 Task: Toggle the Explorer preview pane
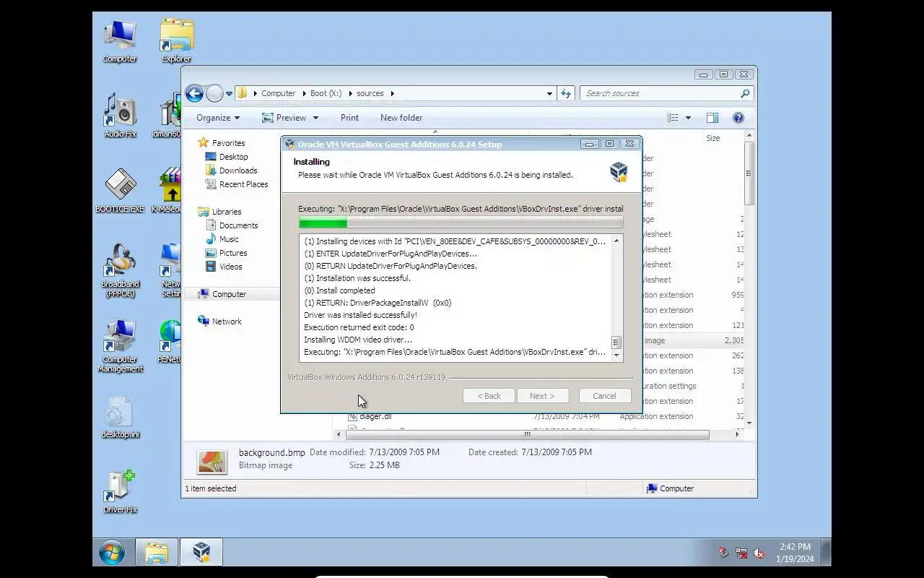tap(712, 118)
